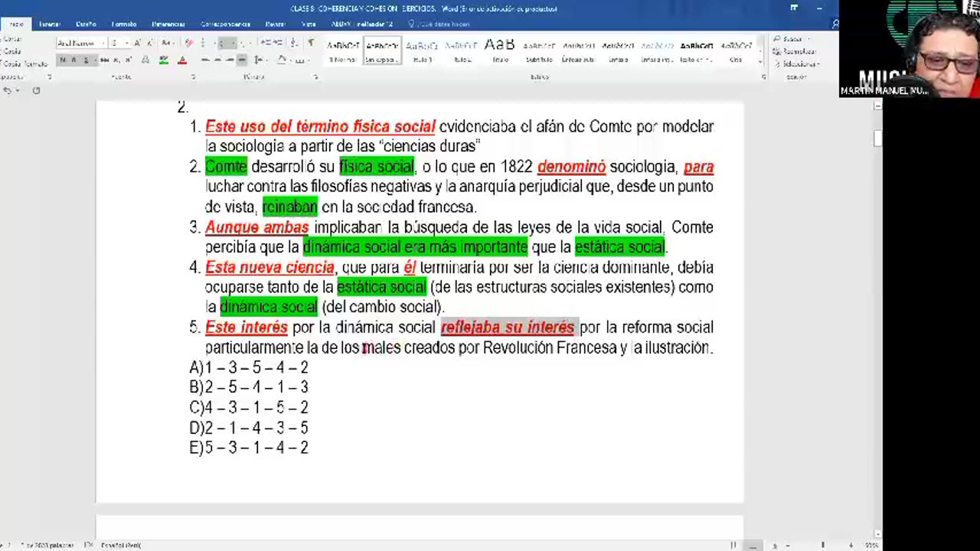Copy selection with Copiar
The width and height of the screenshot is (980, 551).
point(12,51)
